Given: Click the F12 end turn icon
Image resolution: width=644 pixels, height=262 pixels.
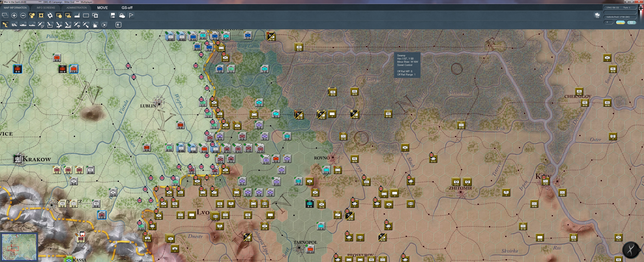Looking at the screenshot, I should (104, 25).
